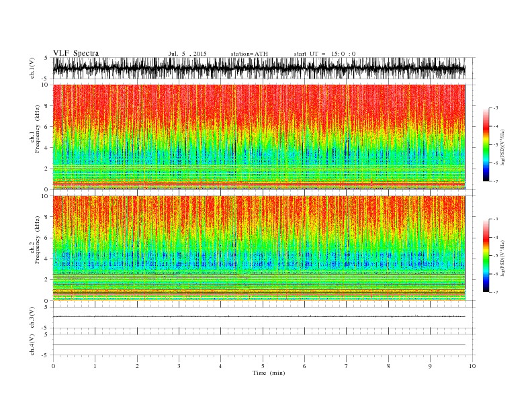Click the "ch.4(V)" axis label
Image resolution: width=532 pixels, height=411 pixels.
click(x=32, y=345)
